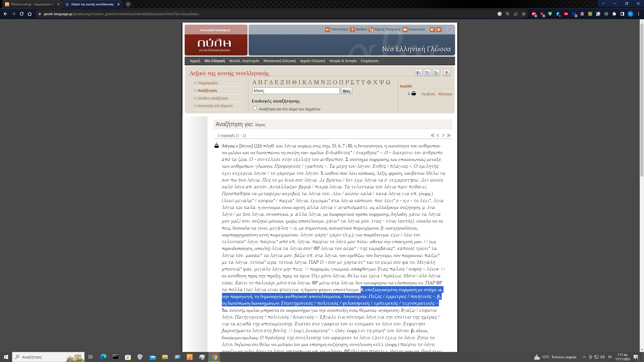Jump to last results page double arrow
Image resolution: width=644 pixels, height=362 pixels.
coord(449,135)
